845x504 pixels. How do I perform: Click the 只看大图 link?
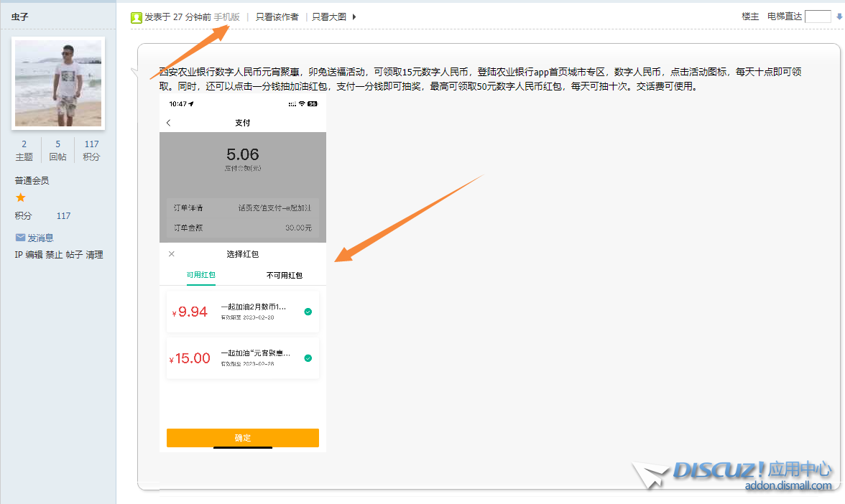[329, 17]
